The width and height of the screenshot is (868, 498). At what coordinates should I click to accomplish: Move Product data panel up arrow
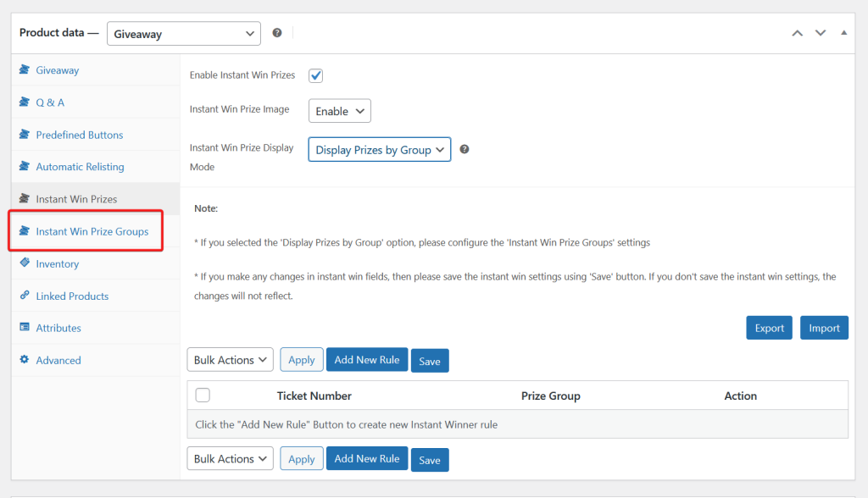(x=797, y=33)
